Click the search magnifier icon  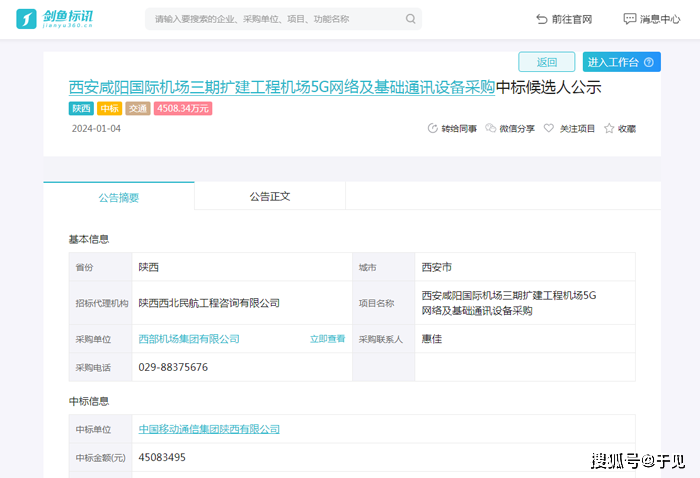(x=410, y=19)
